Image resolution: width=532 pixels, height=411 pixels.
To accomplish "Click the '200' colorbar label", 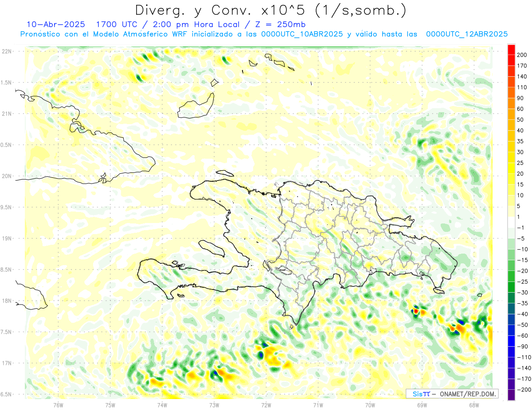I will [x=521, y=55].
